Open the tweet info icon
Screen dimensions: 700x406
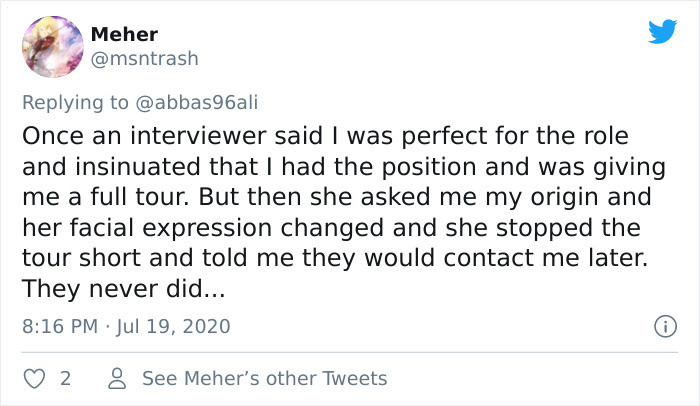click(662, 326)
